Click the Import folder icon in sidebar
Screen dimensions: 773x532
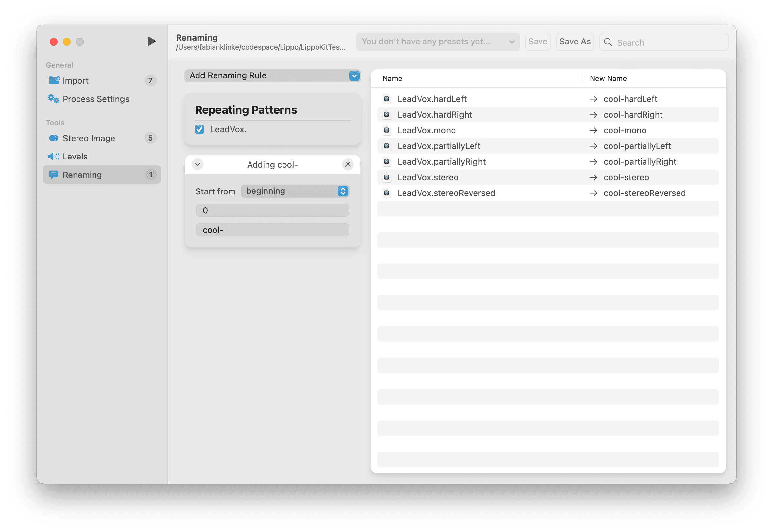(54, 80)
